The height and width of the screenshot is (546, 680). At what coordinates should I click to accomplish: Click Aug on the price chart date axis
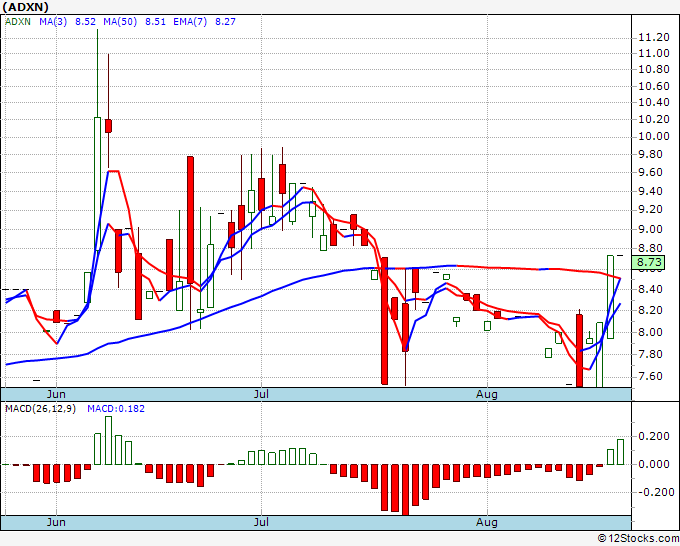(487, 394)
